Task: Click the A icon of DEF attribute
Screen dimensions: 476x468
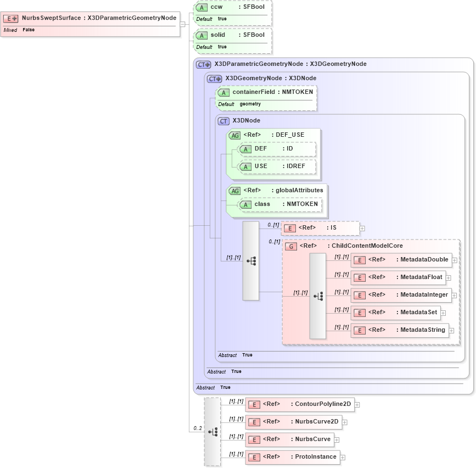Action: point(245,149)
